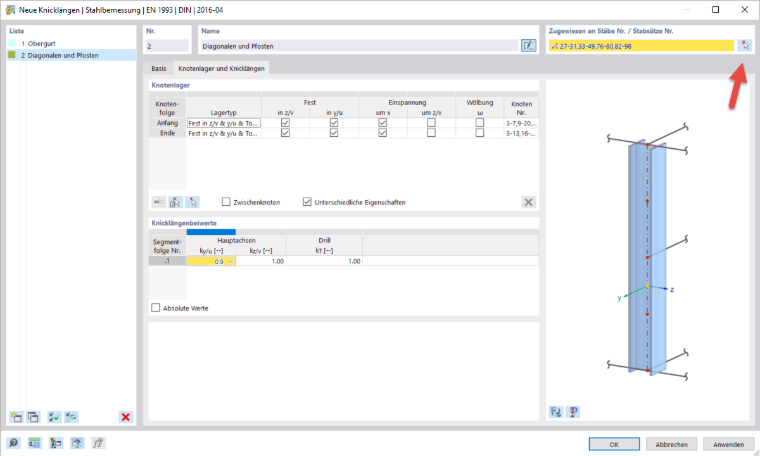Click the formula function icon in the footer

pyautogui.click(x=98, y=442)
